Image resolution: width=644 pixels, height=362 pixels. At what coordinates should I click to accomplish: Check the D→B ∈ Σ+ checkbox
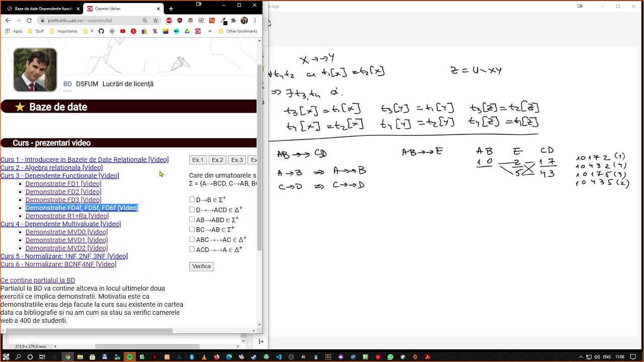[192, 200]
